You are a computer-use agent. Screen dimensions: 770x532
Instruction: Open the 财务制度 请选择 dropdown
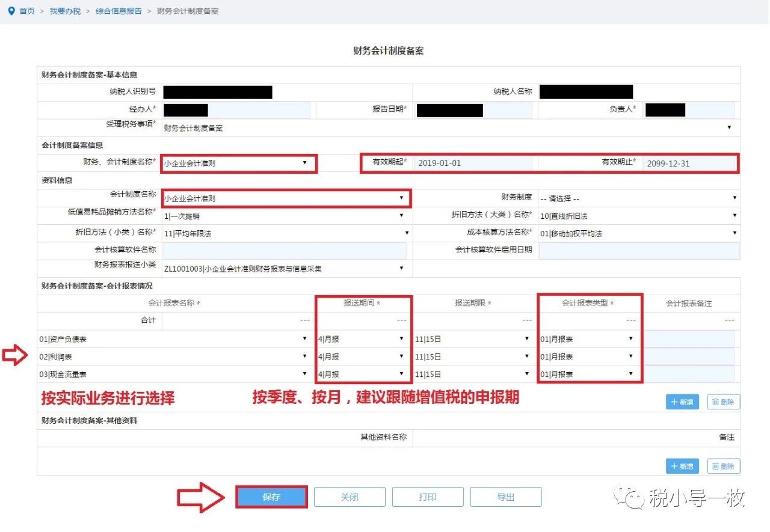click(x=639, y=198)
